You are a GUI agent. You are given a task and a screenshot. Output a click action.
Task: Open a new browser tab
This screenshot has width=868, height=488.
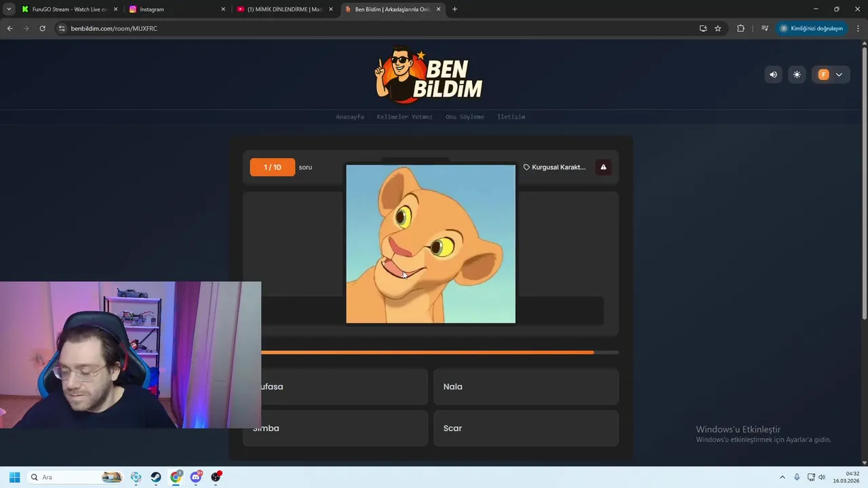pos(454,9)
